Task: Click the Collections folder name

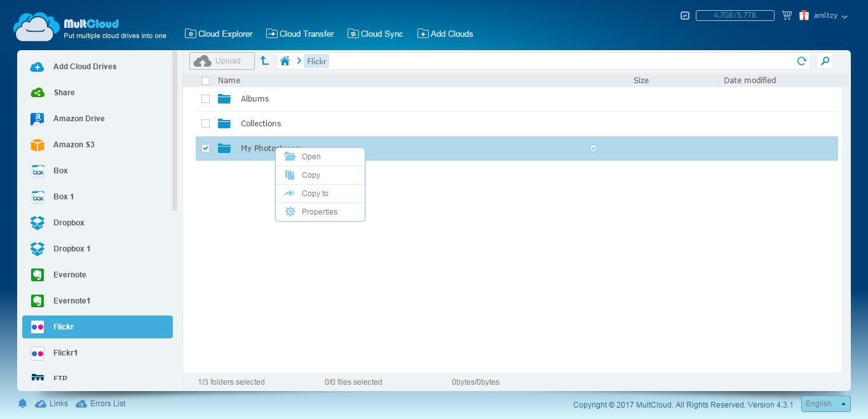Action: [261, 123]
